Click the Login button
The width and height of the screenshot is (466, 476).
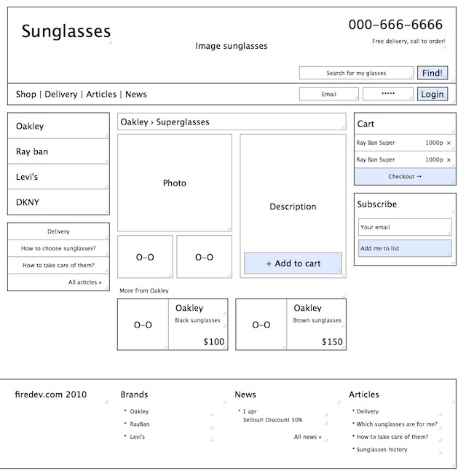click(x=433, y=94)
